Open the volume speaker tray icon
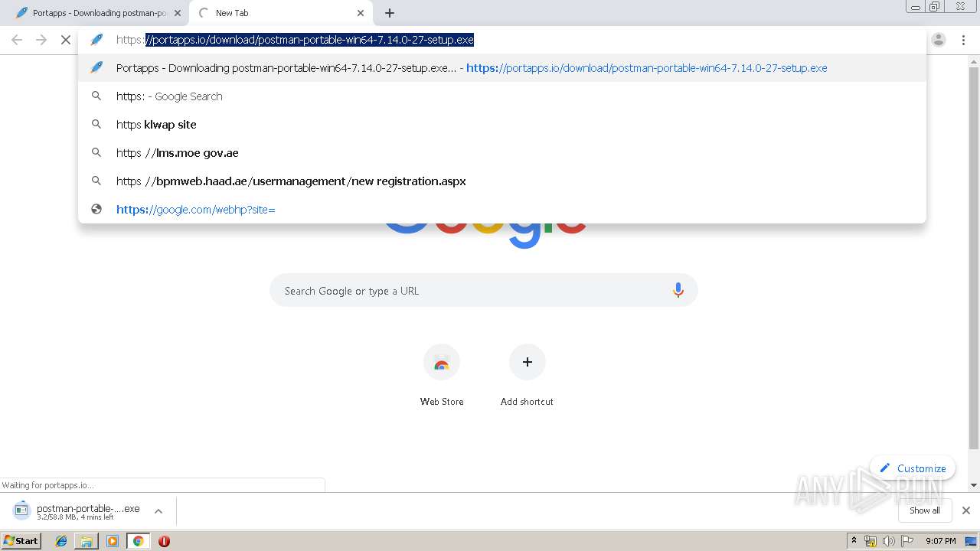 coord(888,541)
